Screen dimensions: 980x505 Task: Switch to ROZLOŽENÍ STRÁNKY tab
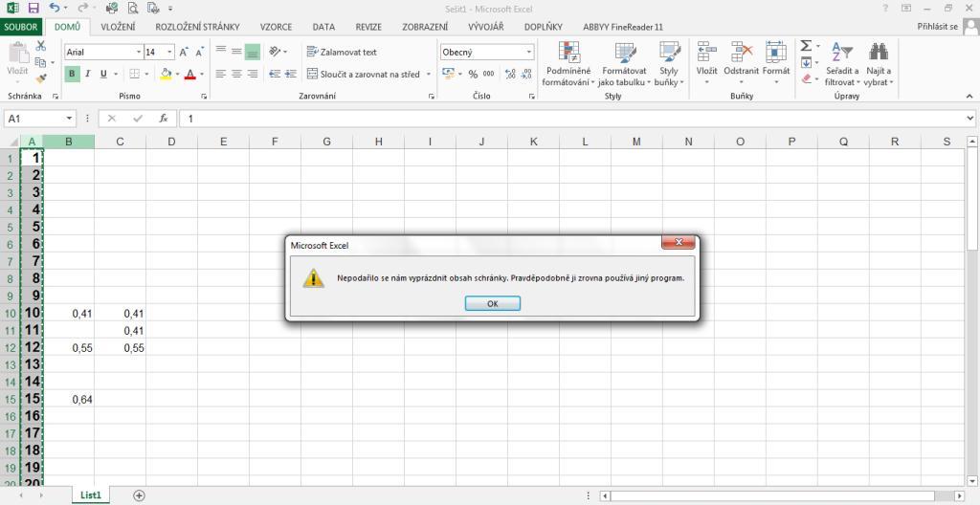pos(197,27)
